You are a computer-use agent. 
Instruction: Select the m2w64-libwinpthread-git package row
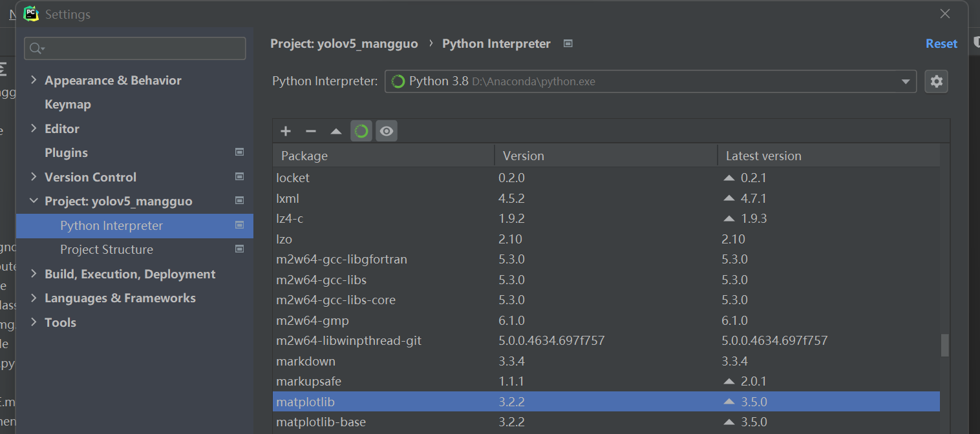(x=606, y=340)
